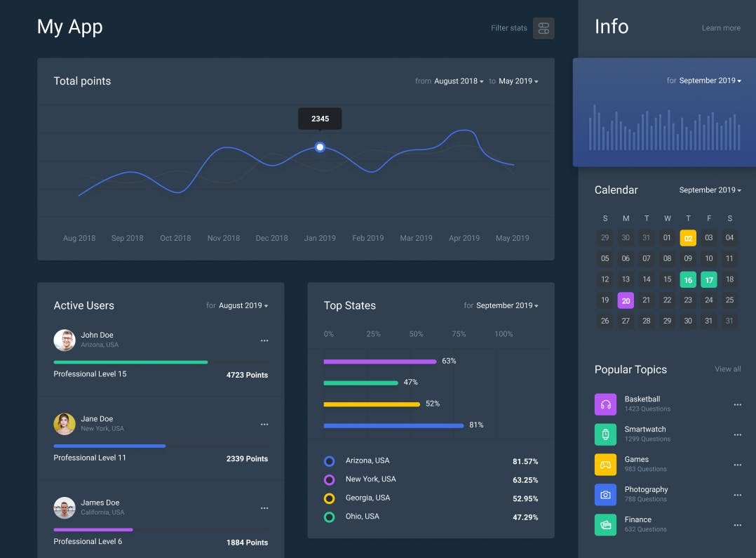Open the more options menu for Jane Doe
Viewport: 756px width, 558px height.
(264, 424)
